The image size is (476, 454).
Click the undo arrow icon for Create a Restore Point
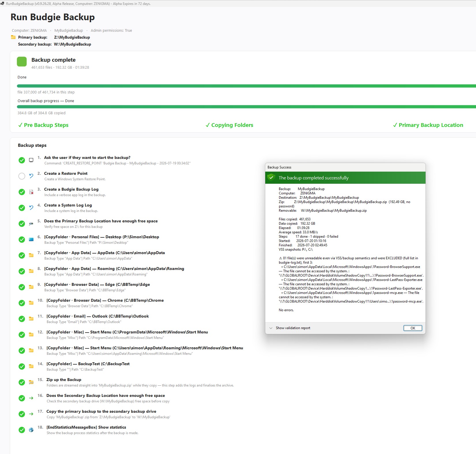31,176
